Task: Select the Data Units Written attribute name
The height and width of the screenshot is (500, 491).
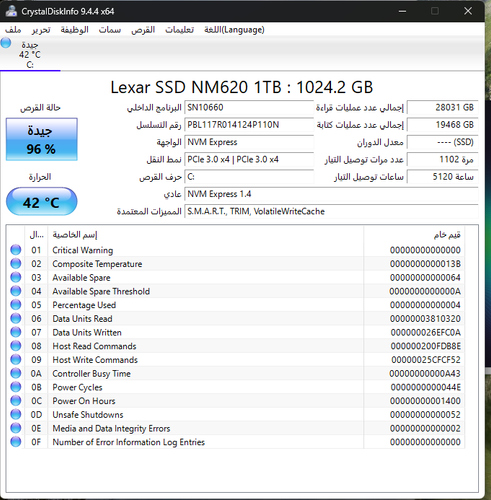Action: point(87,332)
